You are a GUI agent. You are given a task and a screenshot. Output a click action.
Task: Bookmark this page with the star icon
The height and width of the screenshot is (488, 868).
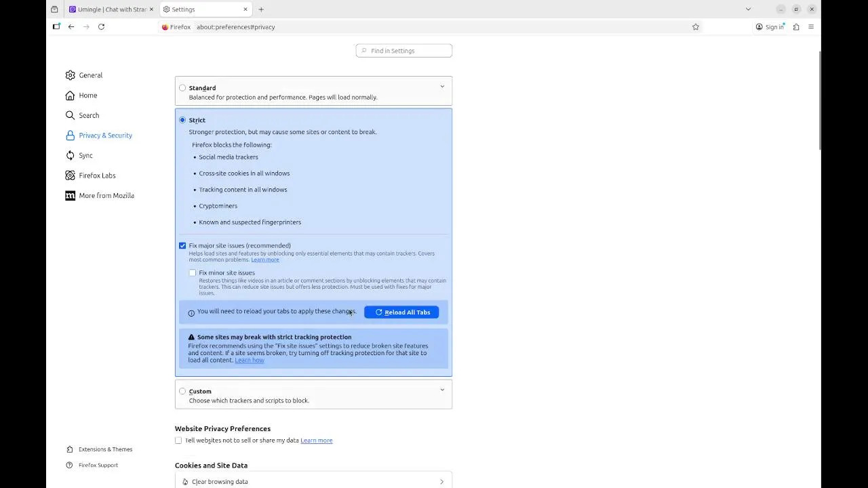coord(696,27)
